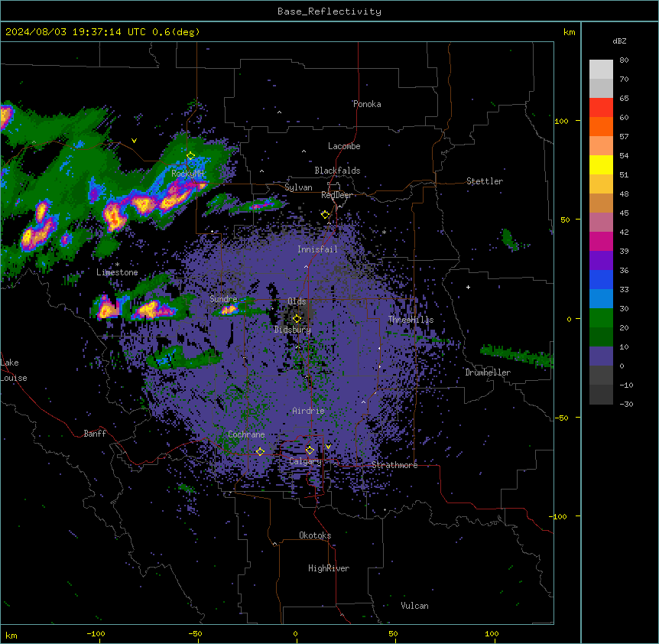The image size is (659, 644).
Task: Pick the blue 33-36 dBZ legend swatch
Action: (x=601, y=279)
